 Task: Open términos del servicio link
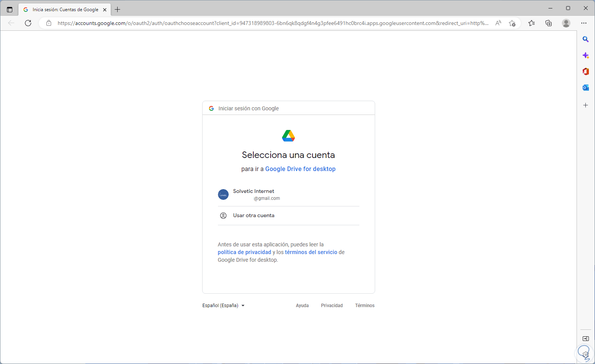point(311,252)
